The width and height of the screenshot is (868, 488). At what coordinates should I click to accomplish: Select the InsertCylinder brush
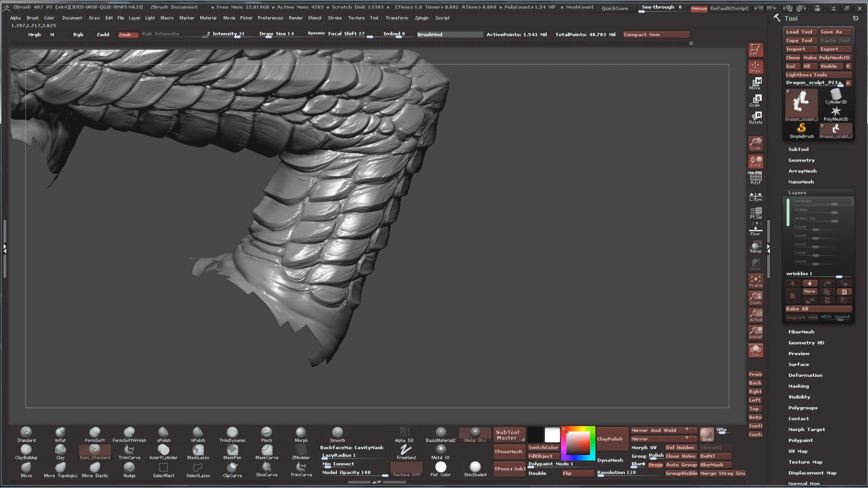[x=164, y=452]
